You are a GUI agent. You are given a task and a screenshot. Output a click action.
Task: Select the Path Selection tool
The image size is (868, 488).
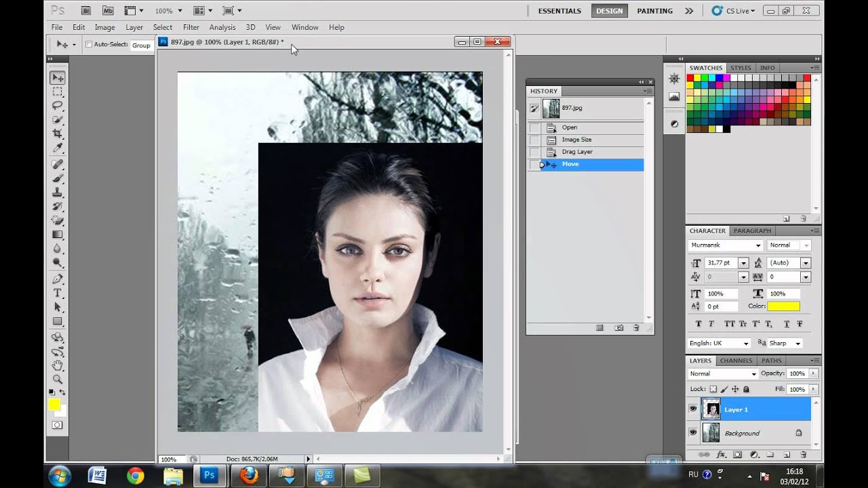click(58, 308)
